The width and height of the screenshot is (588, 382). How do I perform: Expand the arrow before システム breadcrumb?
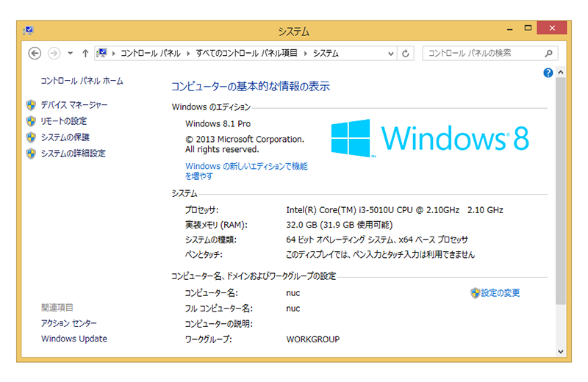tap(305, 53)
